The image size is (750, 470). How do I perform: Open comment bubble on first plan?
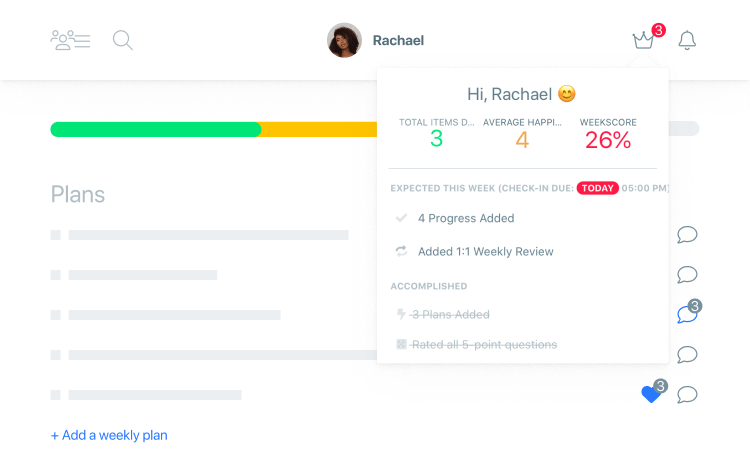(x=687, y=235)
